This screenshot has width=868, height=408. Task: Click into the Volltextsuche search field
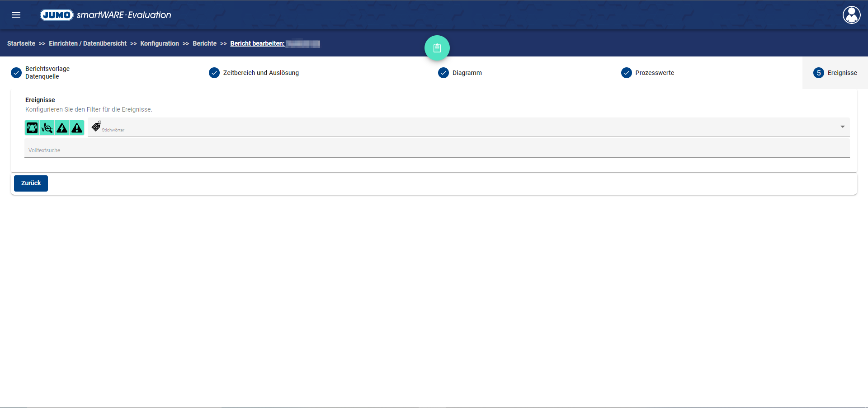tap(437, 150)
